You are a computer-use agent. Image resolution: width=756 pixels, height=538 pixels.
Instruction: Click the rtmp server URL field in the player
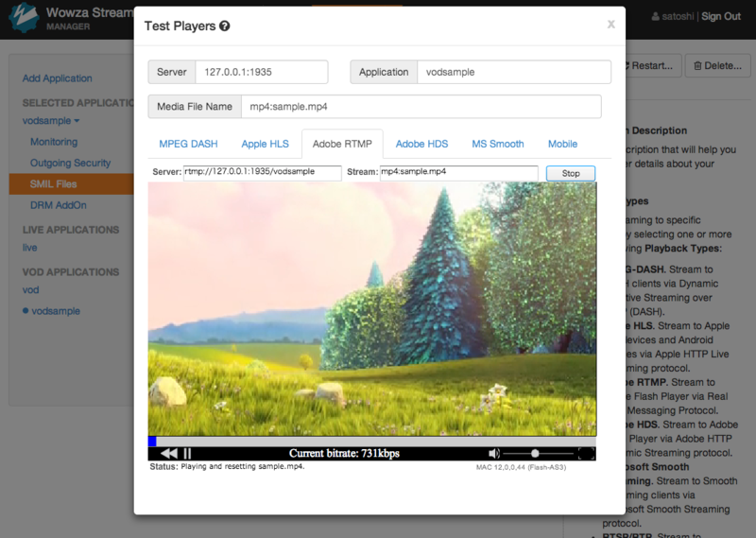(263, 172)
